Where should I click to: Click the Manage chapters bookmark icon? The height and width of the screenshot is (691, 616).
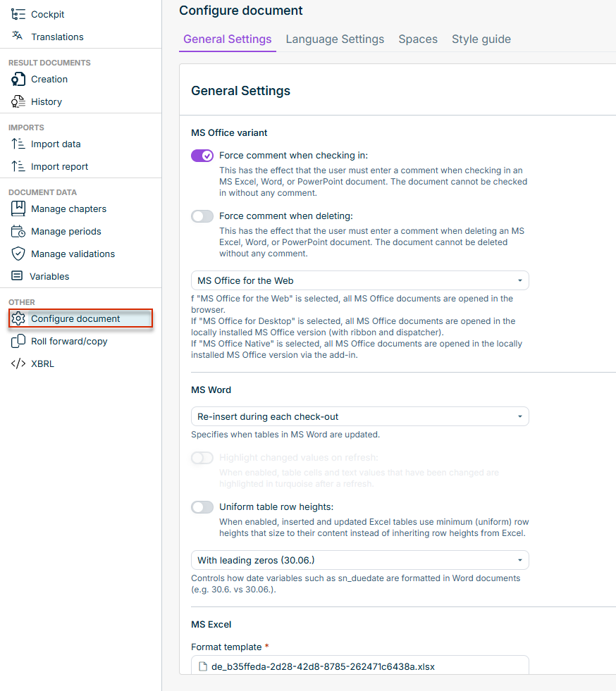point(18,208)
